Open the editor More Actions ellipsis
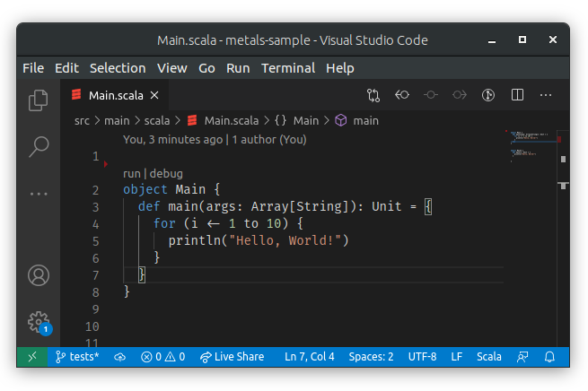This screenshot has width=588, height=391. point(546,95)
